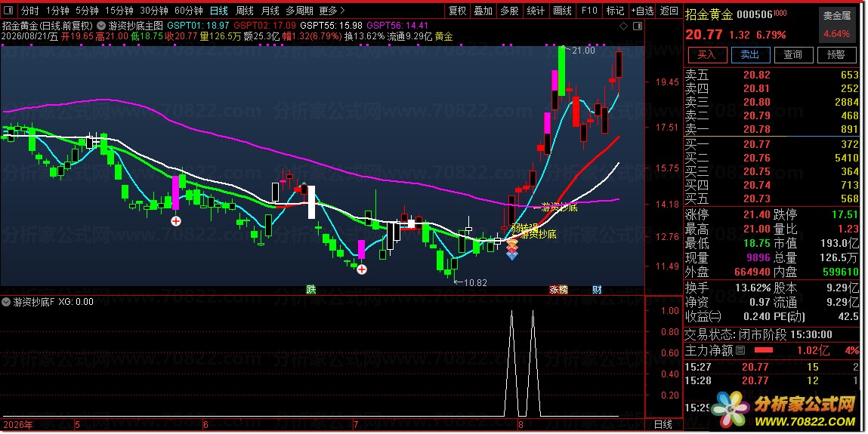Click the 查询 query button
Viewport: 868px width, 434px height.
click(792, 55)
